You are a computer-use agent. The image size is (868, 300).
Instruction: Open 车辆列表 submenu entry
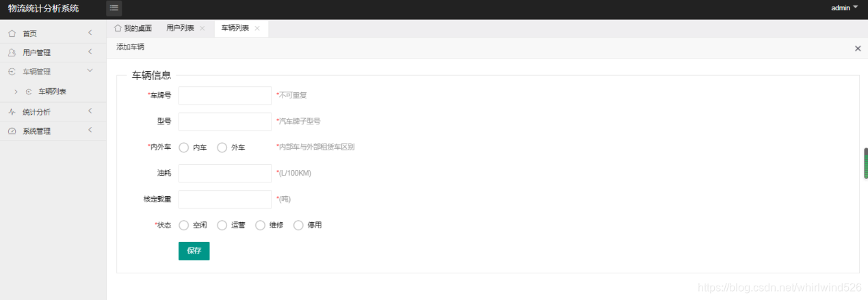coord(53,91)
